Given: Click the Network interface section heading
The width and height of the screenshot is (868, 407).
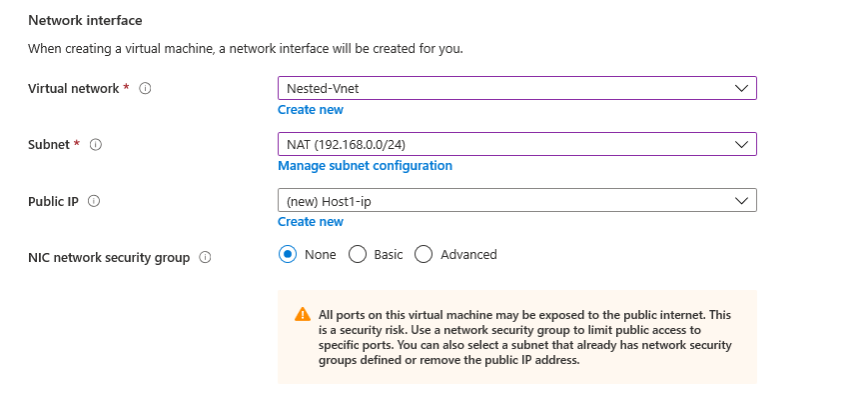Looking at the screenshot, I should [x=87, y=20].
